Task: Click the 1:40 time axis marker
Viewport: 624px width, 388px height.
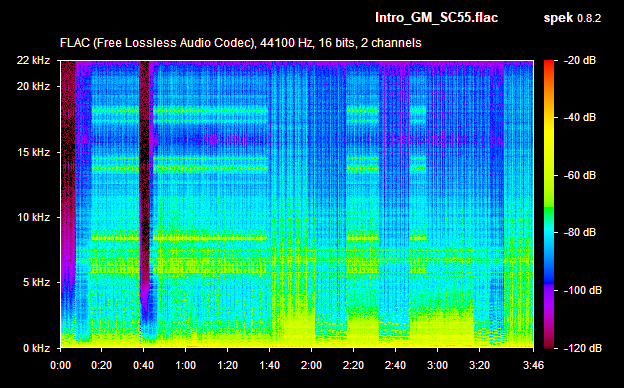Action: tap(269, 365)
